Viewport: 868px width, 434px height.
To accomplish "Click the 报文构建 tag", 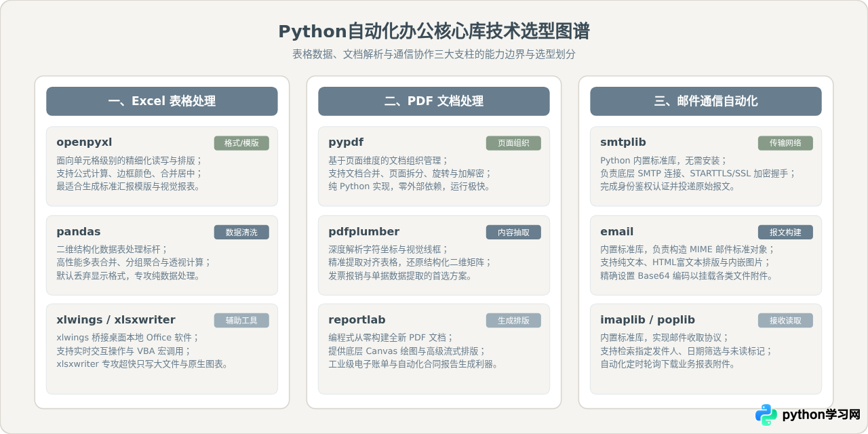I will click(785, 232).
